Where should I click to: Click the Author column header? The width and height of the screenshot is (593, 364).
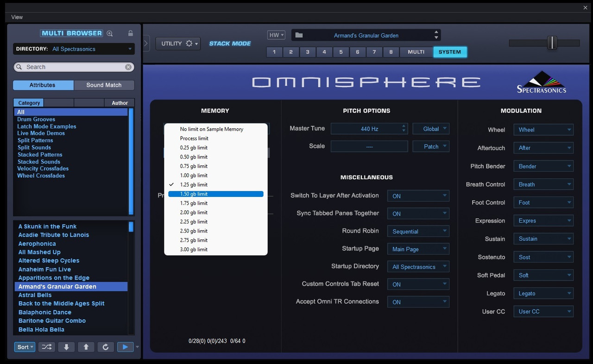(120, 103)
